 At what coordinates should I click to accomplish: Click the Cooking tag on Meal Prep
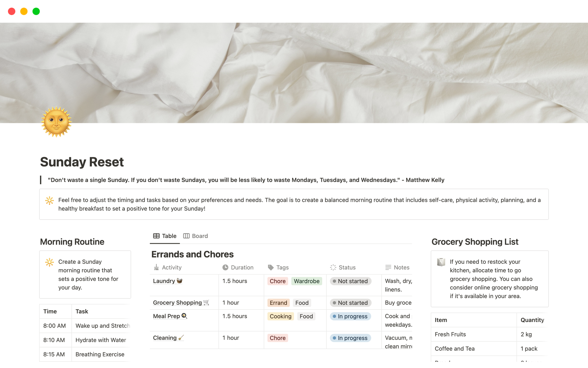tap(281, 316)
